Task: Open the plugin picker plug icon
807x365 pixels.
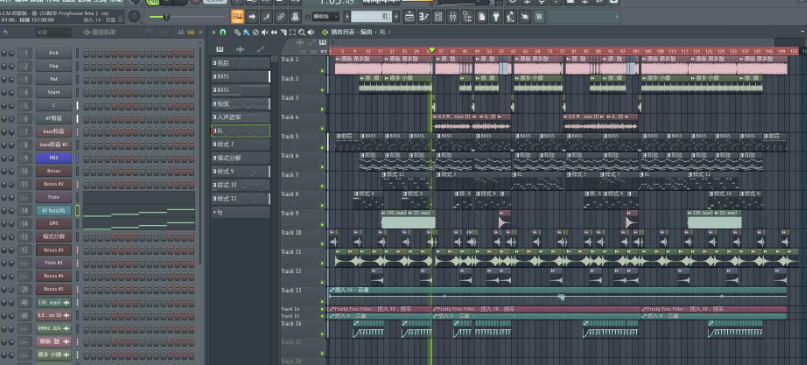Action: pos(496,16)
